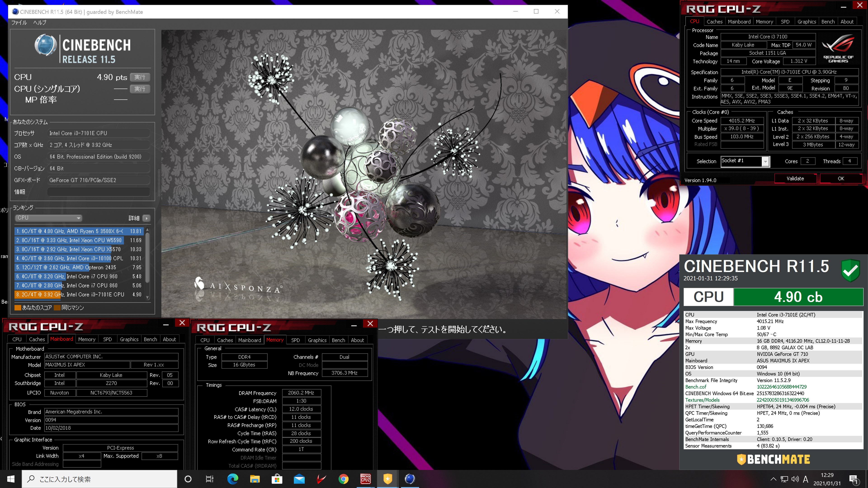
Task: Open the network icon in system tray
Action: point(784,479)
